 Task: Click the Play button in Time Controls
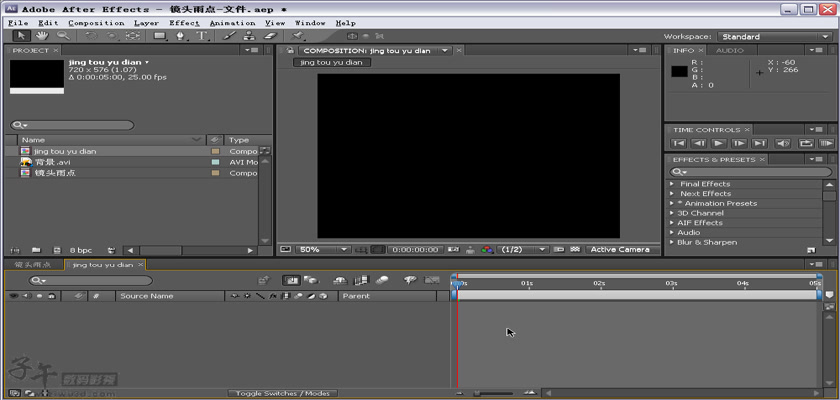[719, 144]
